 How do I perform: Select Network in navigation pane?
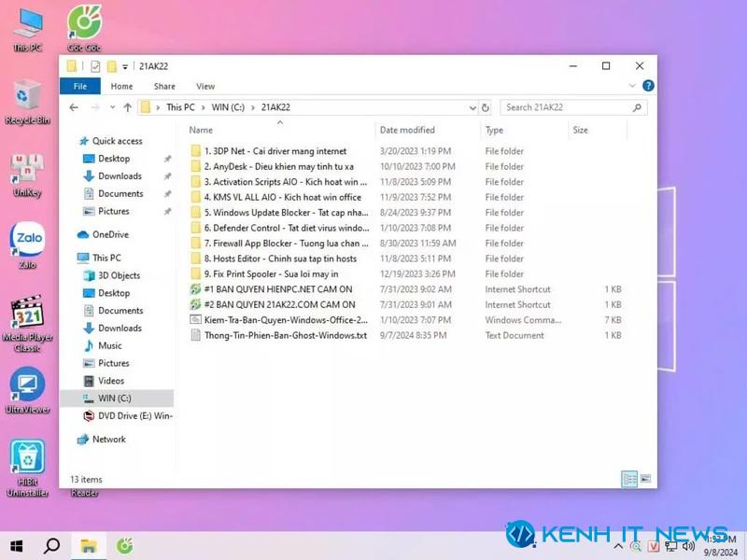coord(109,439)
